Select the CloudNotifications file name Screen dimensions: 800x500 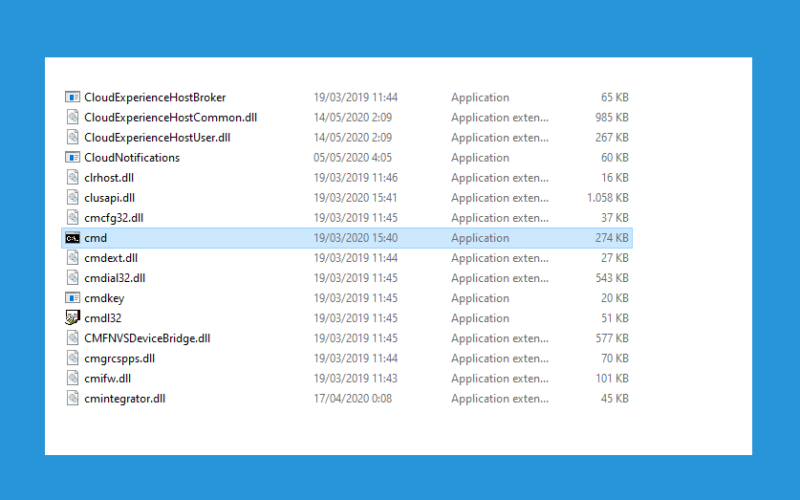(x=132, y=157)
